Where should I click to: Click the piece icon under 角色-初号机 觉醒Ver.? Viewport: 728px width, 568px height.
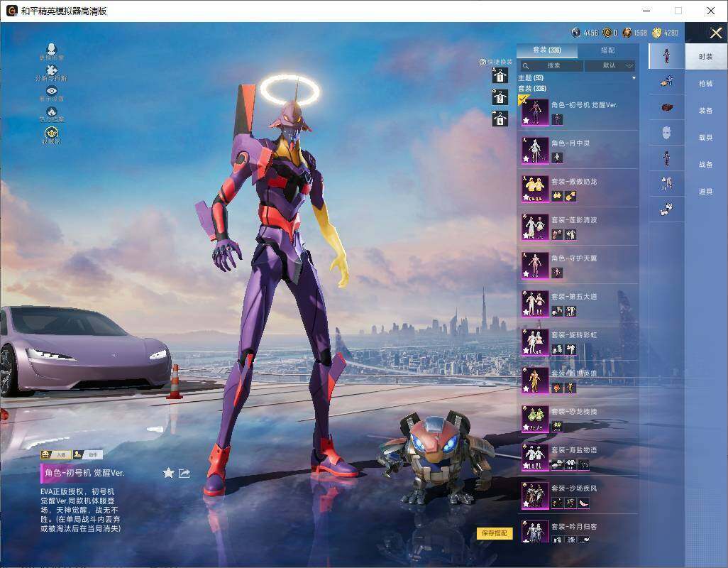(x=557, y=119)
